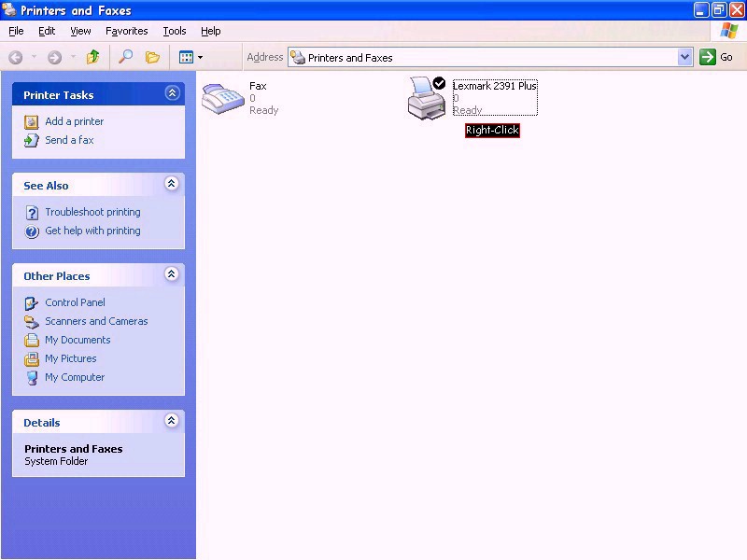The width and height of the screenshot is (747, 560).
Task: Click the Printer Tasks header title
Action: pyautogui.click(x=59, y=95)
